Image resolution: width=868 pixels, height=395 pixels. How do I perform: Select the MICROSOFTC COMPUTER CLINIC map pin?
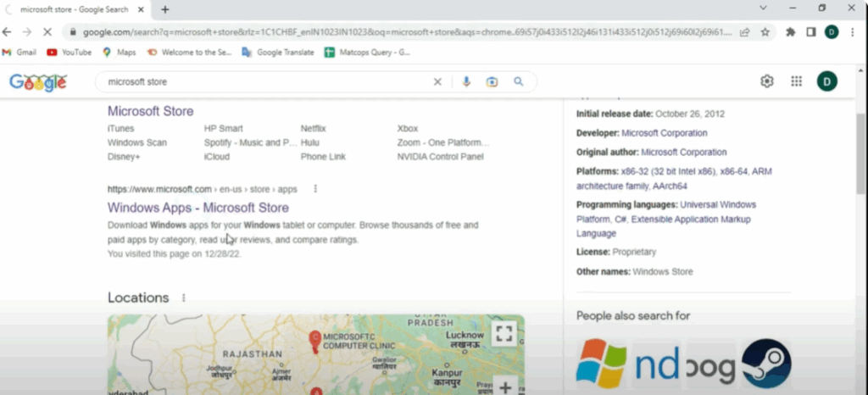pyautogui.click(x=315, y=340)
